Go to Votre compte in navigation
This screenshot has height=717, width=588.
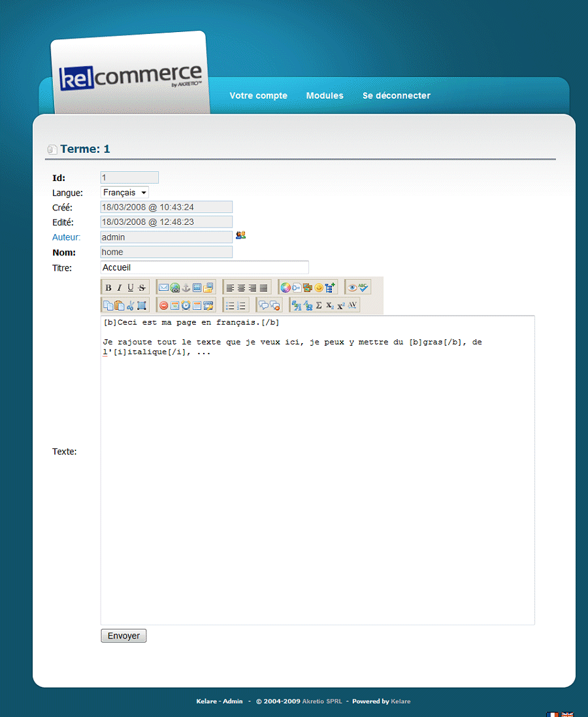pos(258,95)
